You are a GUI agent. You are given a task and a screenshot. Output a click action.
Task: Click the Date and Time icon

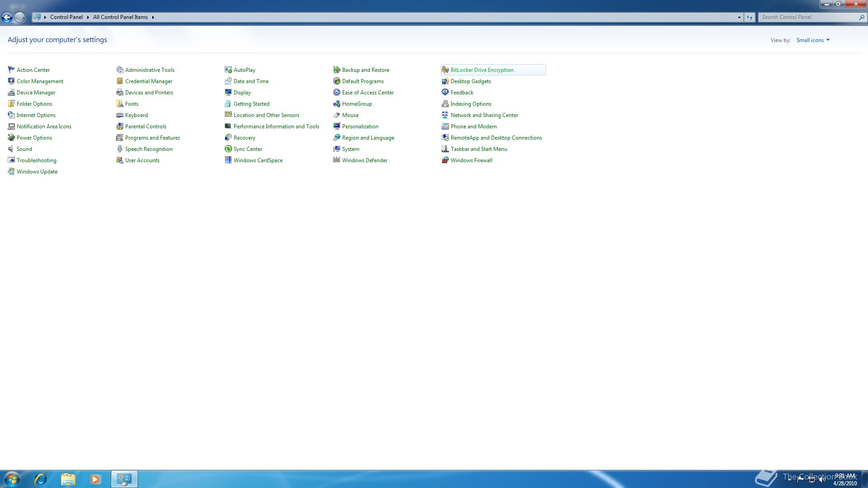pos(228,81)
